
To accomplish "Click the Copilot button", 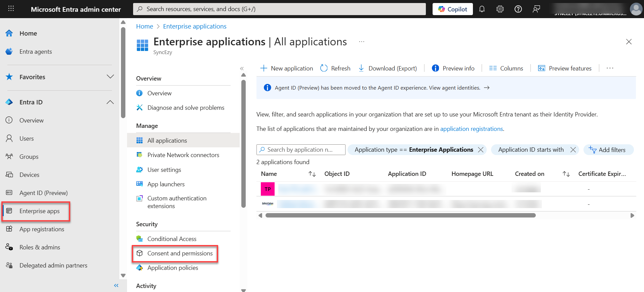I will coord(452,9).
